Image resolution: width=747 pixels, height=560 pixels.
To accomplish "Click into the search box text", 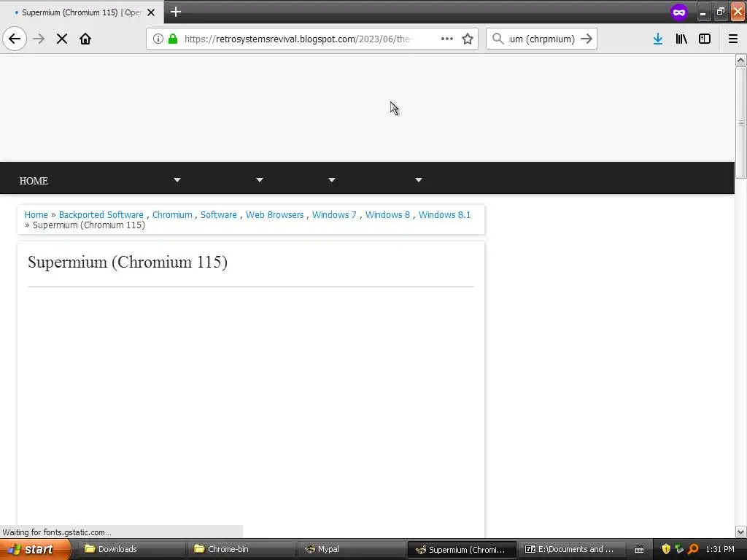I will pyautogui.click(x=542, y=39).
